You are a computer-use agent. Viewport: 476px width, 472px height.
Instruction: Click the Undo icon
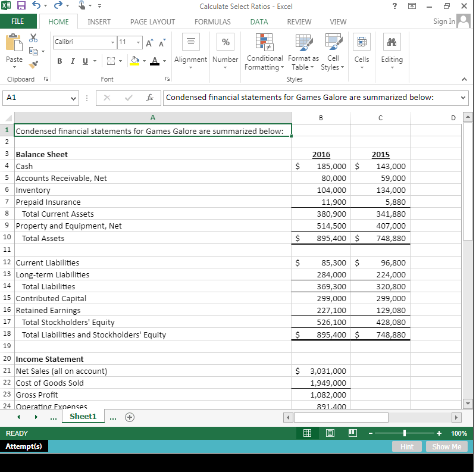[37, 5]
